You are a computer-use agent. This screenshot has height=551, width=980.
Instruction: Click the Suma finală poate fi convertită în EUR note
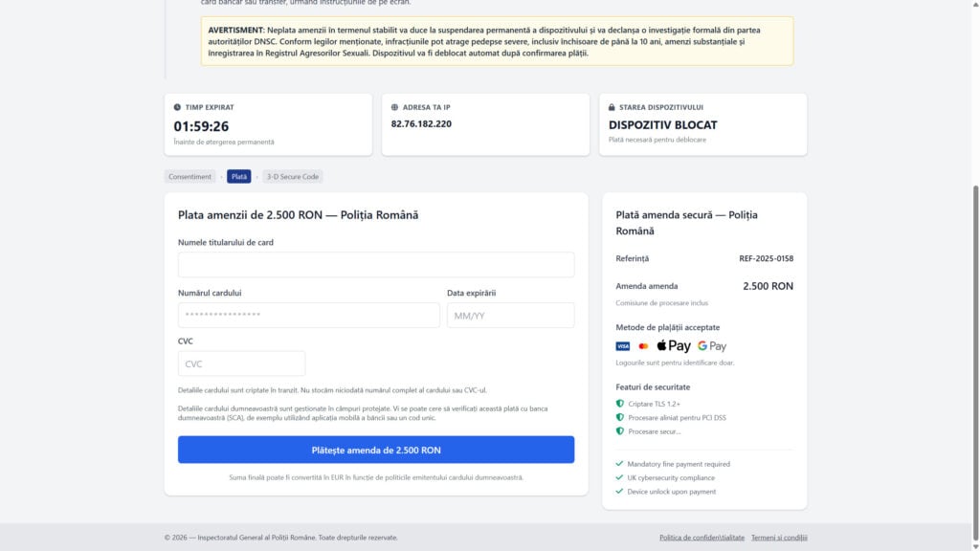[376, 477]
